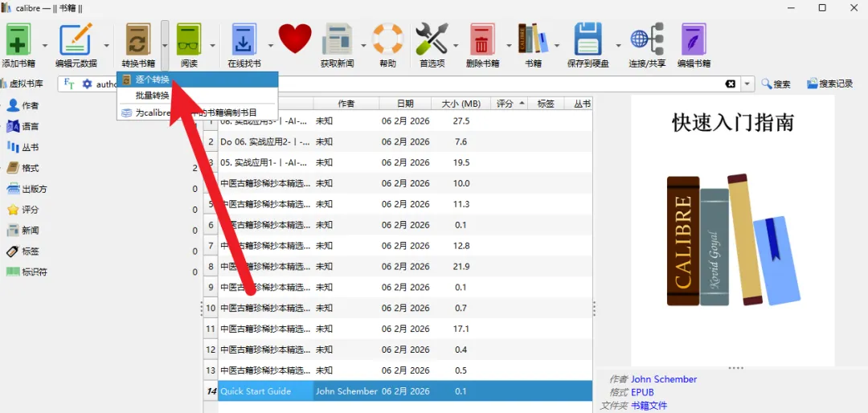Expand the Save to disk (保存到硬盘) dropdown arrow
The image size is (868, 413).
[618, 46]
